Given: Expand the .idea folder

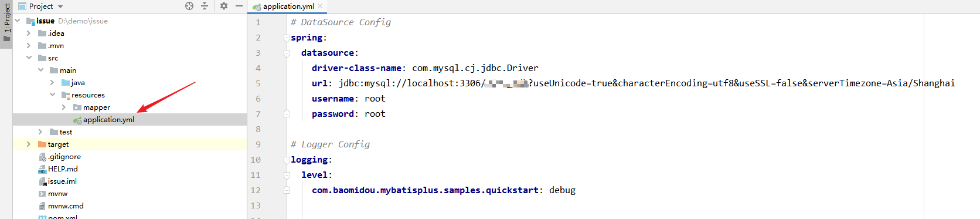Looking at the screenshot, I should [x=28, y=33].
